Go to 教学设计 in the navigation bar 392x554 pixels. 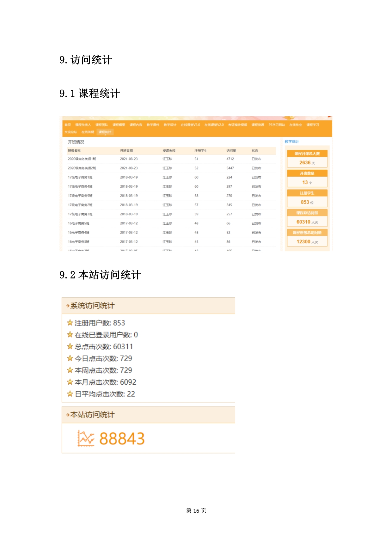point(170,125)
